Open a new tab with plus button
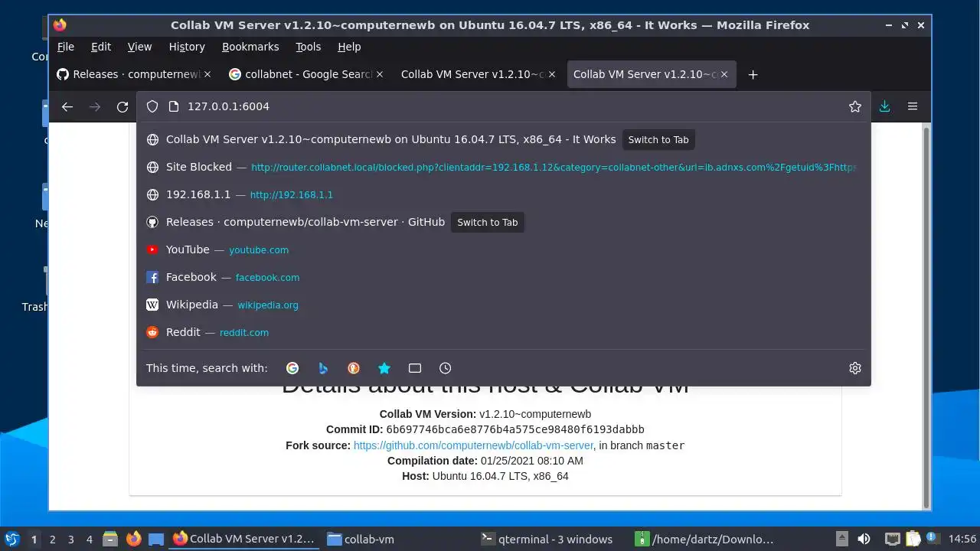 click(x=753, y=75)
